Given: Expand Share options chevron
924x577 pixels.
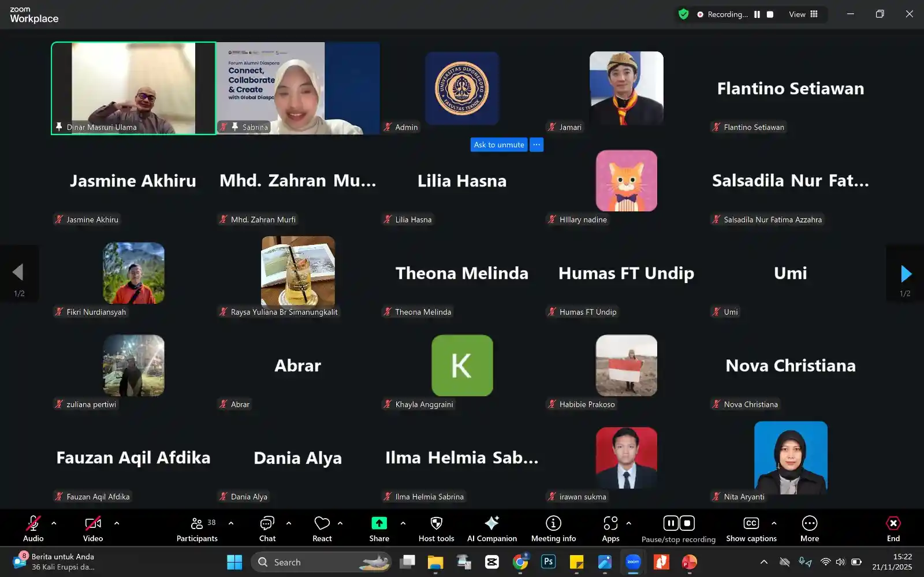Looking at the screenshot, I should pyautogui.click(x=403, y=523).
